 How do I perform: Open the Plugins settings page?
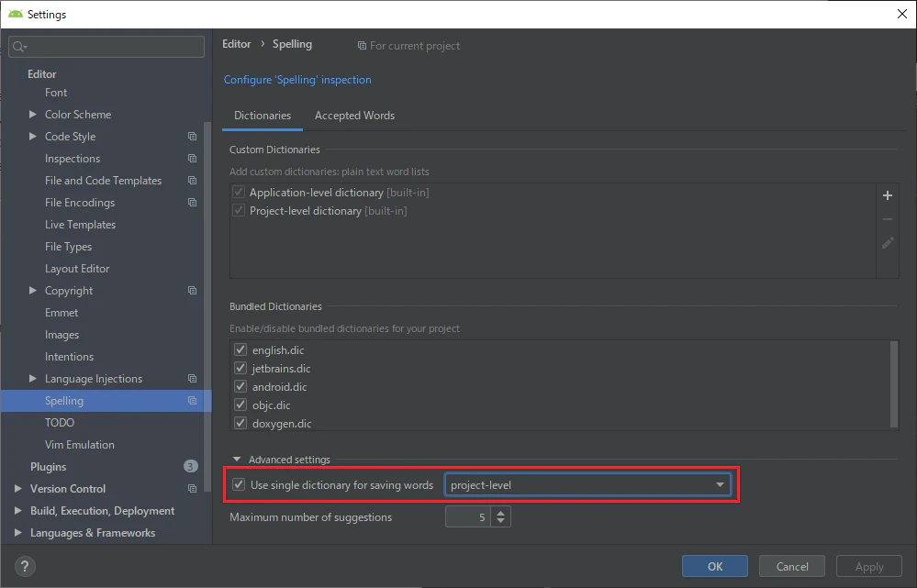[48, 466]
